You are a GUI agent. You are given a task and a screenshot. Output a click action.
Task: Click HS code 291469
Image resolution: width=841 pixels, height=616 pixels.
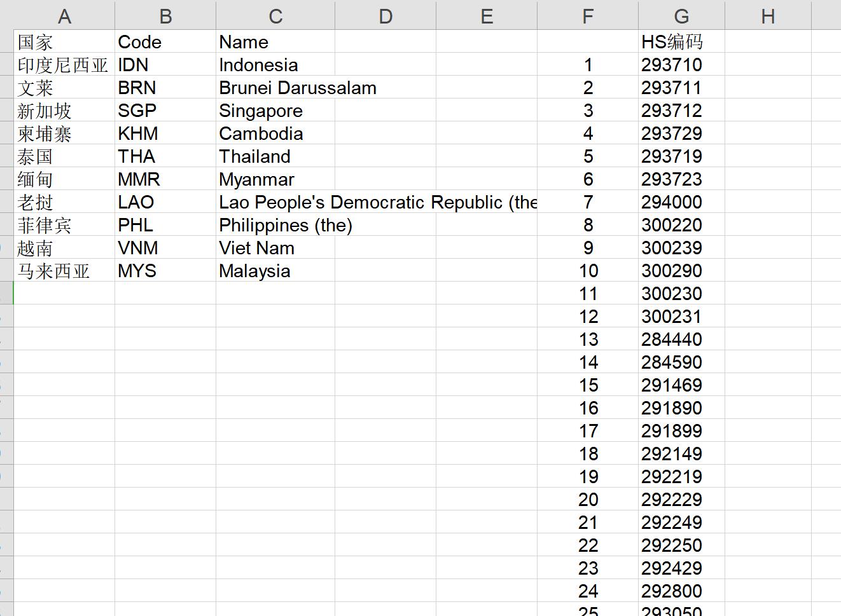681,385
